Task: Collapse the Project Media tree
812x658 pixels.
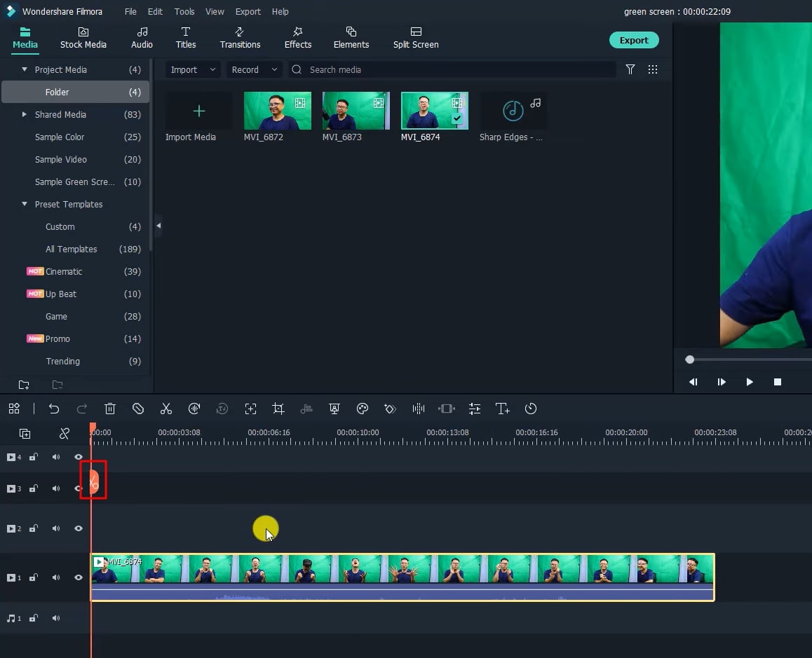Action: coord(25,69)
